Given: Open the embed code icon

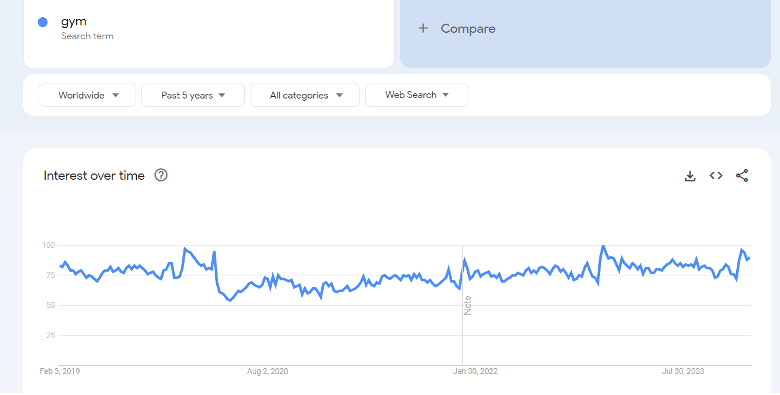Looking at the screenshot, I should [x=716, y=176].
